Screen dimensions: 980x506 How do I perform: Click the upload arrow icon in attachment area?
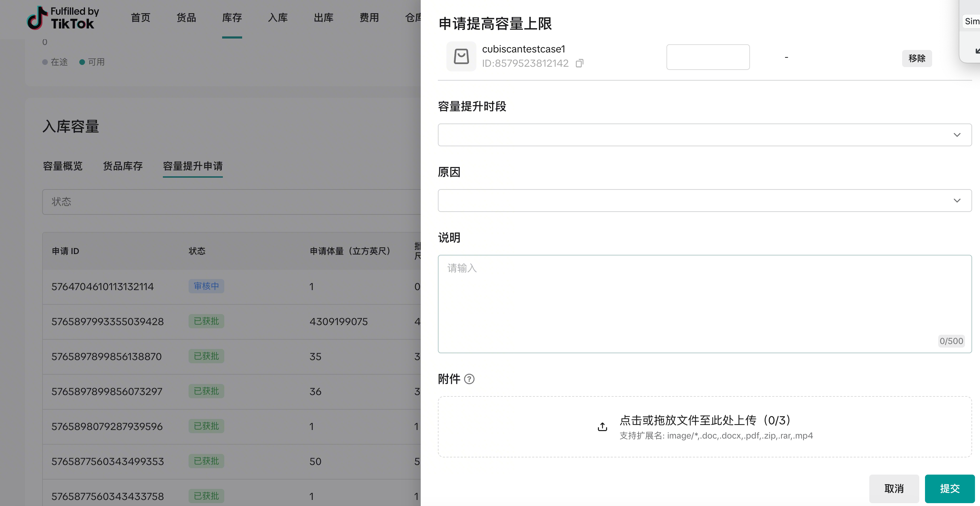point(602,427)
